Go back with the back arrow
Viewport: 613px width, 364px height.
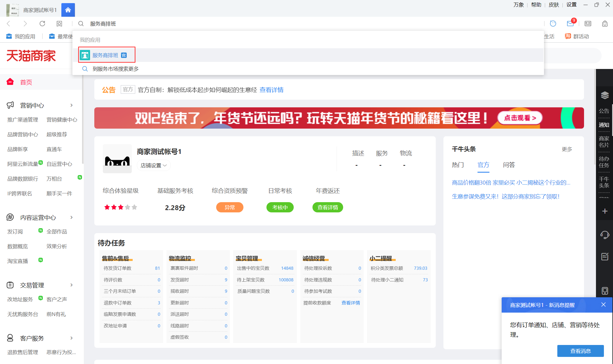point(9,24)
